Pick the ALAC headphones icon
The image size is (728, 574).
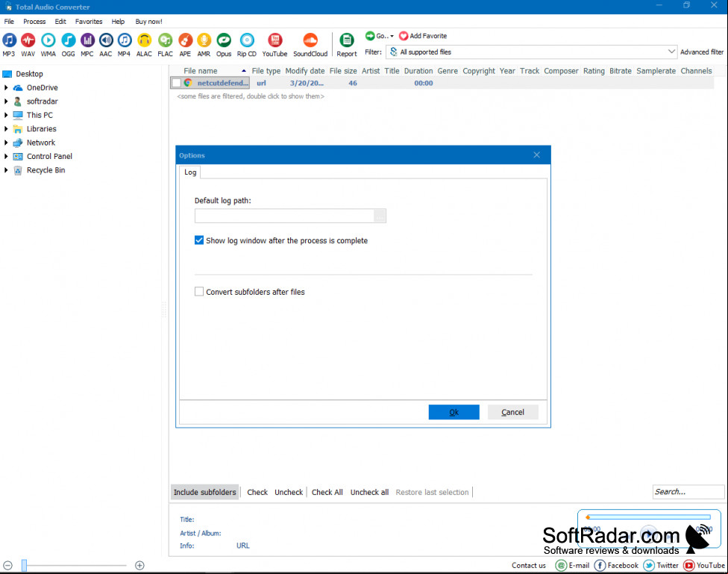pyautogui.click(x=145, y=40)
